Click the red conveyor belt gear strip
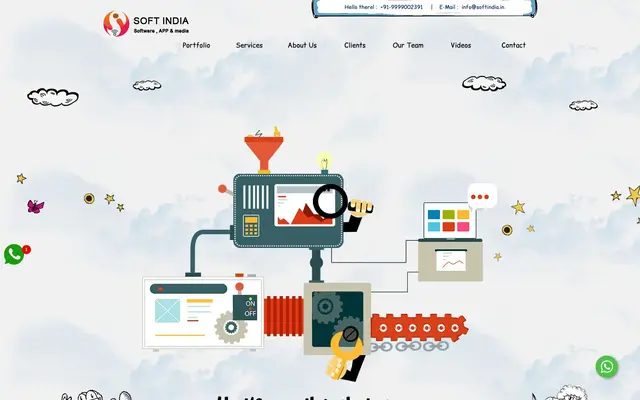The width and height of the screenshot is (640, 400). (x=420, y=327)
